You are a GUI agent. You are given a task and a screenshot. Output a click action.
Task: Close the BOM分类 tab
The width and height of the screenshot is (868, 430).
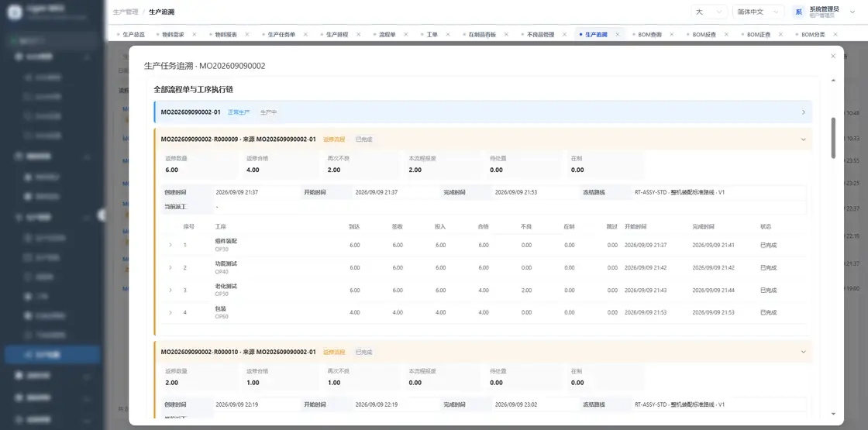point(835,34)
